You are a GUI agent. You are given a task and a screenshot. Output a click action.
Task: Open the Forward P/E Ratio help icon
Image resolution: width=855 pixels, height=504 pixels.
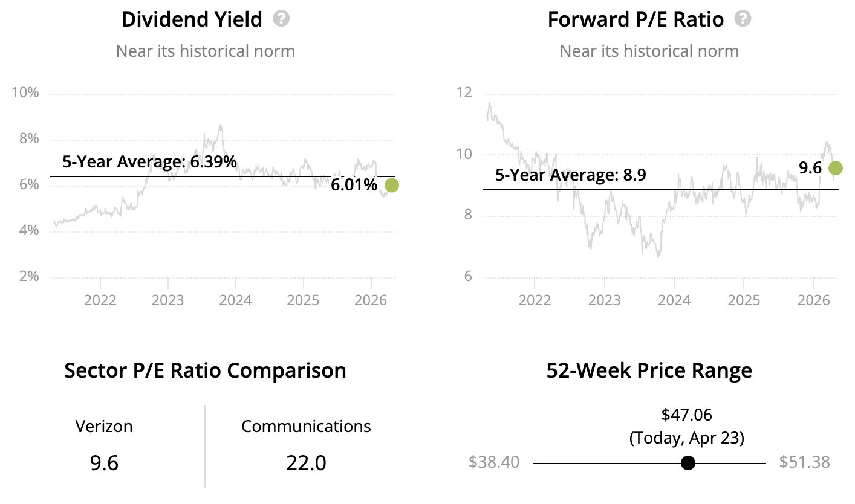click(743, 19)
